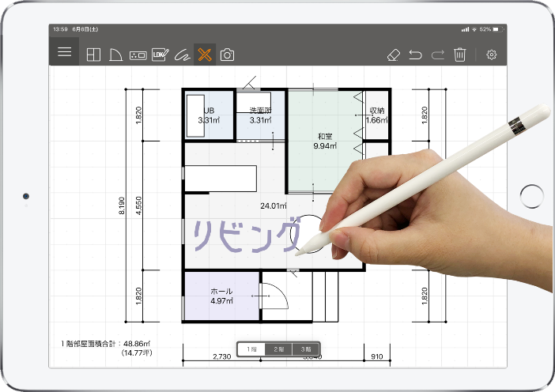This screenshot has width=555, height=392.
Task: Tap the camera icon
Action: click(x=227, y=55)
